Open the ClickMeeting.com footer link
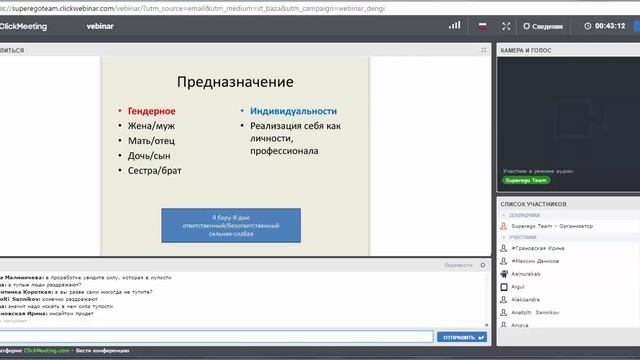 click(46, 351)
